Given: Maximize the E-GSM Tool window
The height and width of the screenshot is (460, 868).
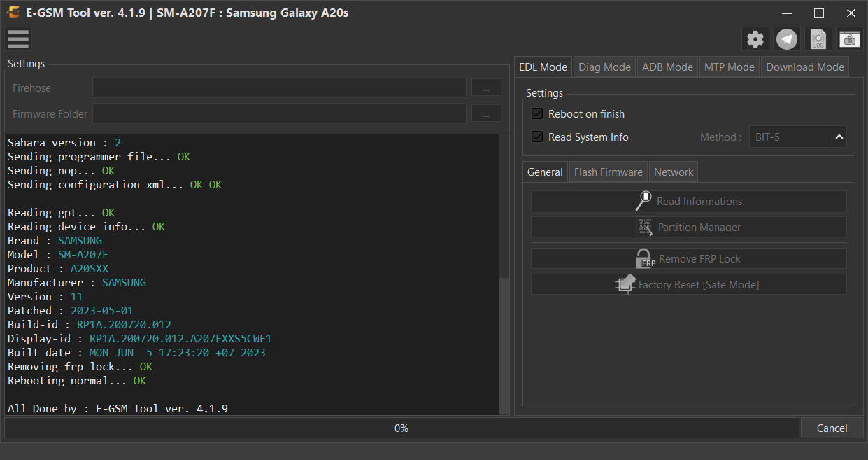Looking at the screenshot, I should (x=819, y=13).
